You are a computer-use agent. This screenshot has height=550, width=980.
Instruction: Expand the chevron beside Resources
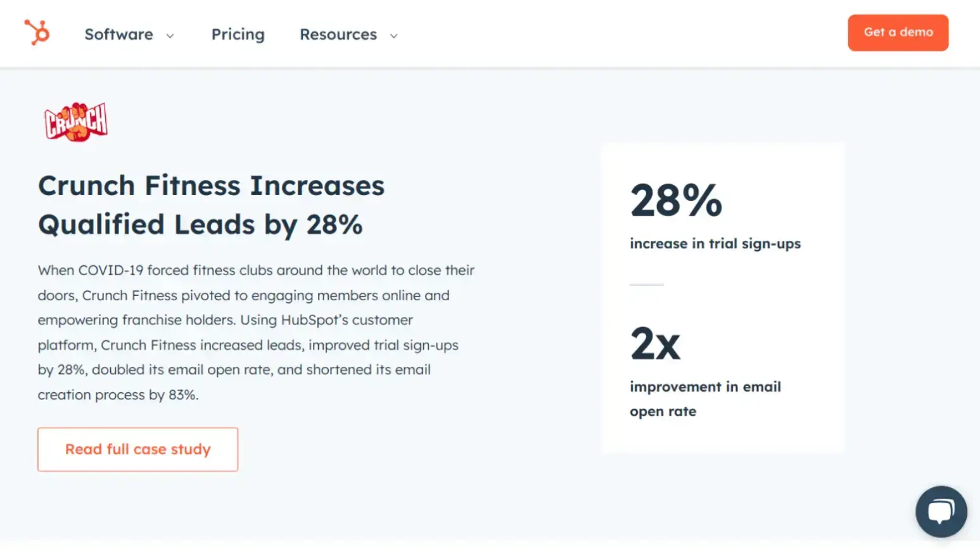(393, 36)
